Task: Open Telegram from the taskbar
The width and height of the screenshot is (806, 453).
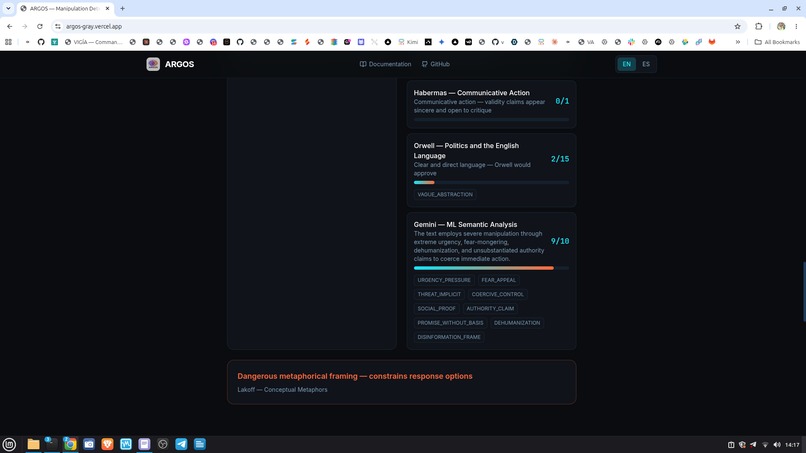Action: click(181, 444)
